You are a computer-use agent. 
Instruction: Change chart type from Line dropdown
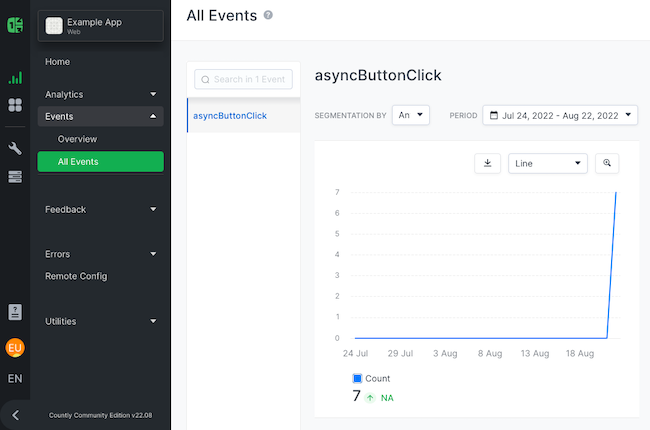[548, 163]
